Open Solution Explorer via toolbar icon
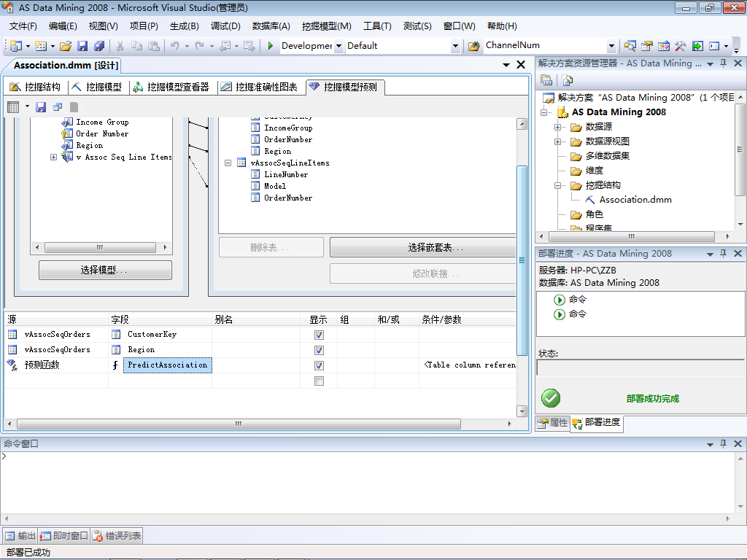The image size is (747, 560). [x=630, y=46]
